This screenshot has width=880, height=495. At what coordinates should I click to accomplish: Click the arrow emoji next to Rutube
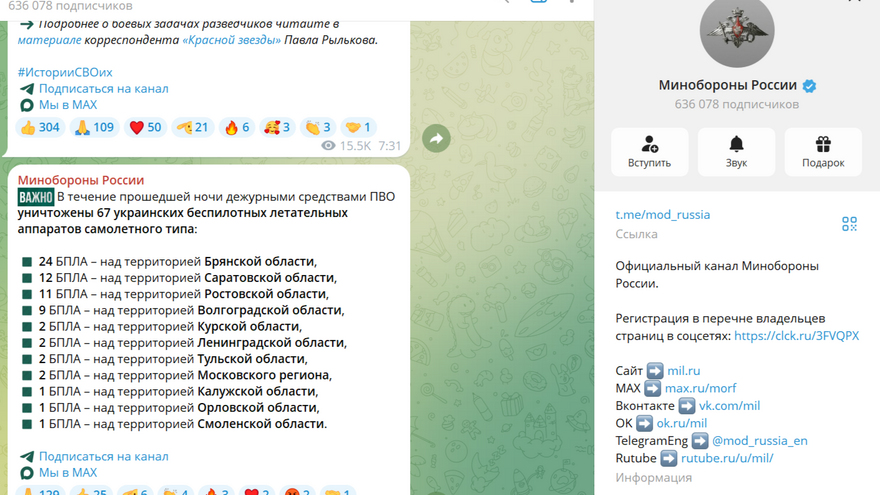668,459
